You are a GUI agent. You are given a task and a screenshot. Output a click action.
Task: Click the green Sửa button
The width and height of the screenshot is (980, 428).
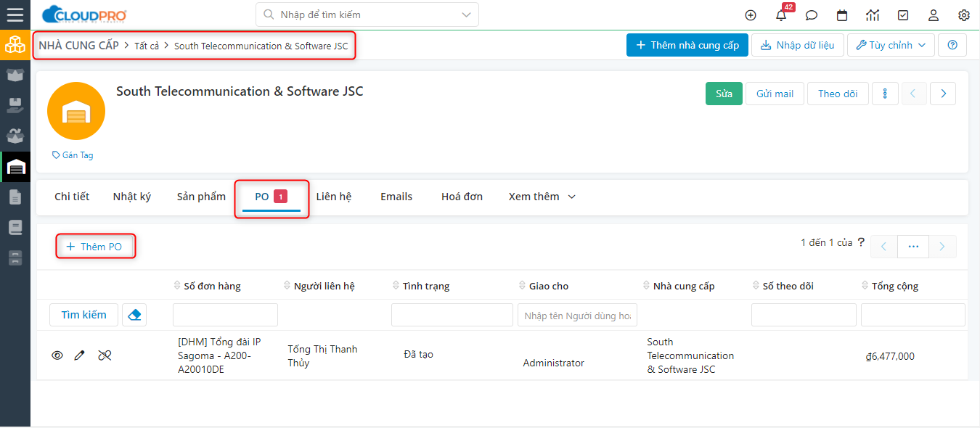coord(724,94)
